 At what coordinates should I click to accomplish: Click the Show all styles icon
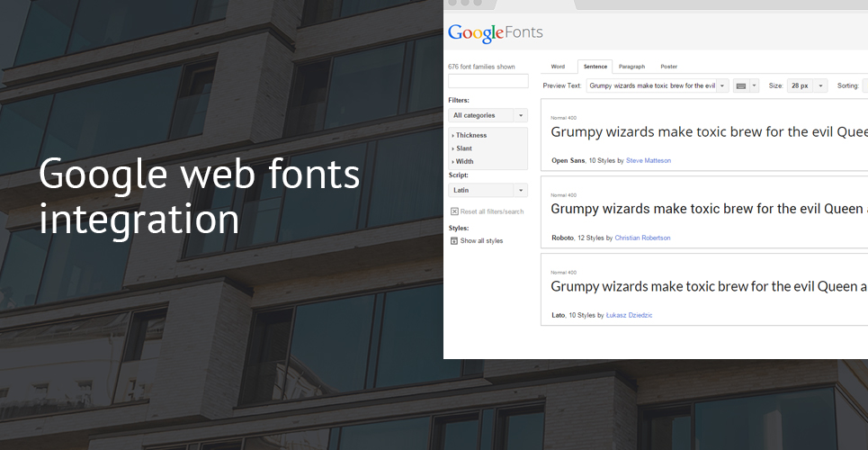point(454,241)
